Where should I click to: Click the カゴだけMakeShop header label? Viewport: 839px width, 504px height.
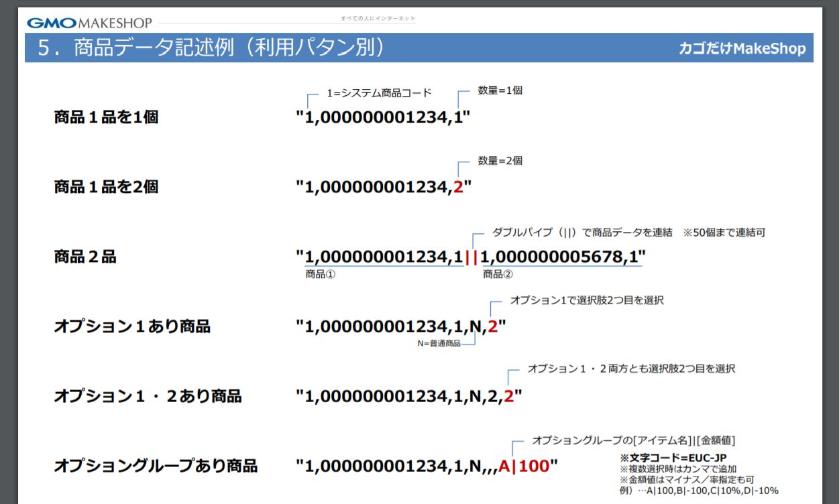742,49
